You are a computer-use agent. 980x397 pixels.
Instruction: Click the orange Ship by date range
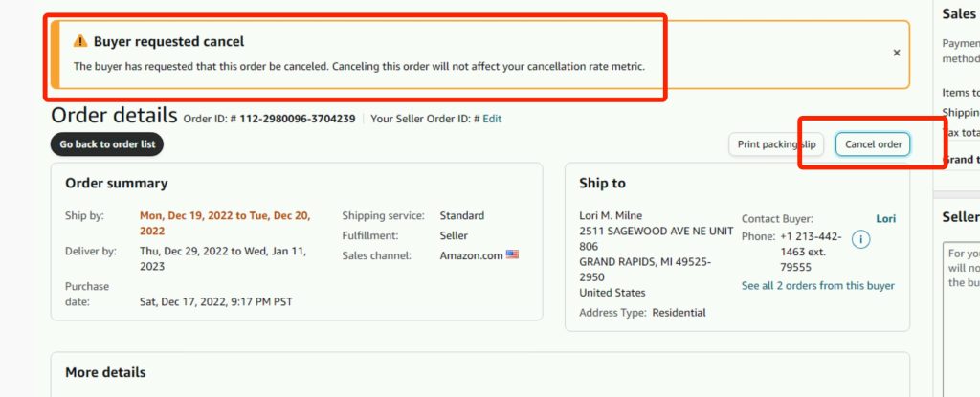[x=225, y=223]
